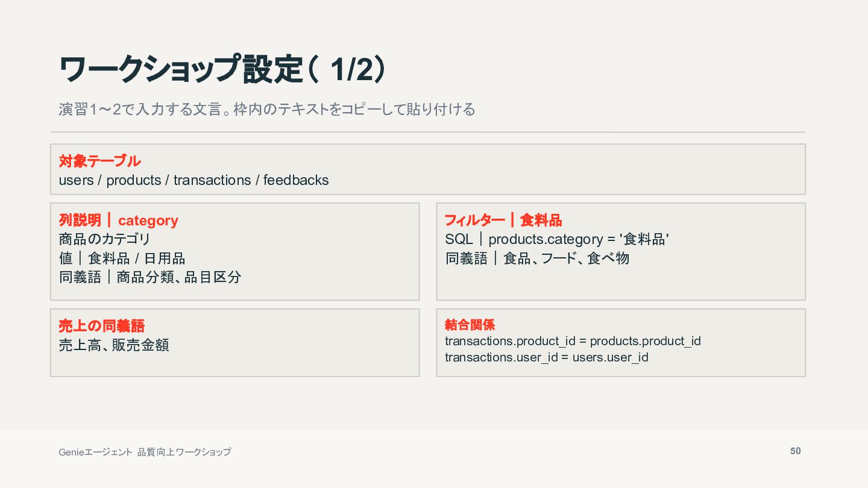Click the page number 50
This screenshot has height=488, width=868.
coord(796,451)
